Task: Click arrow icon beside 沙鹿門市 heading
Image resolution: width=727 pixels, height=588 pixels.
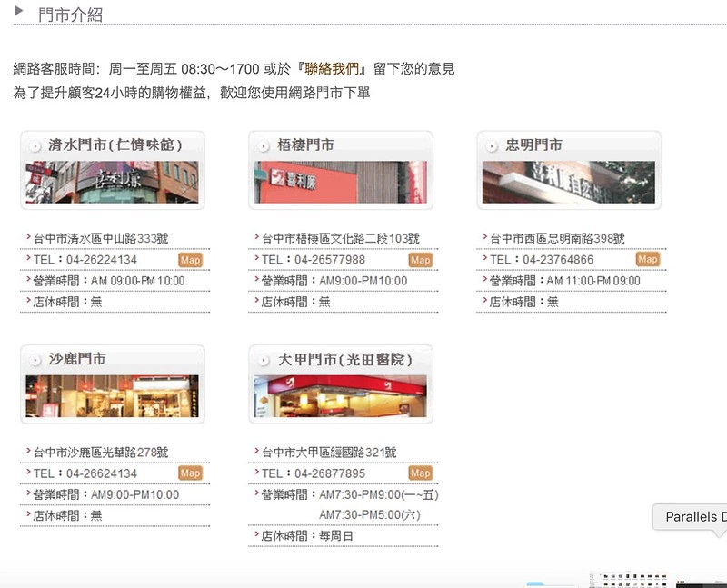Action: pos(35,360)
